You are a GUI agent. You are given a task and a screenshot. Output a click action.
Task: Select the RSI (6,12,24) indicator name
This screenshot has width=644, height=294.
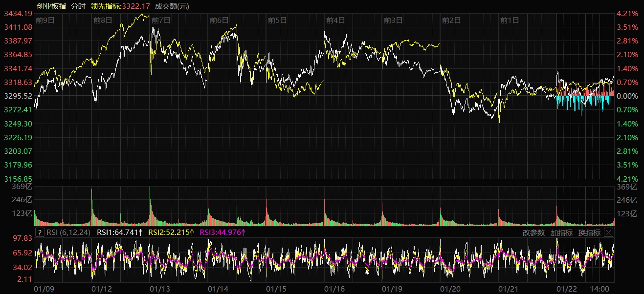pyautogui.click(x=68, y=232)
